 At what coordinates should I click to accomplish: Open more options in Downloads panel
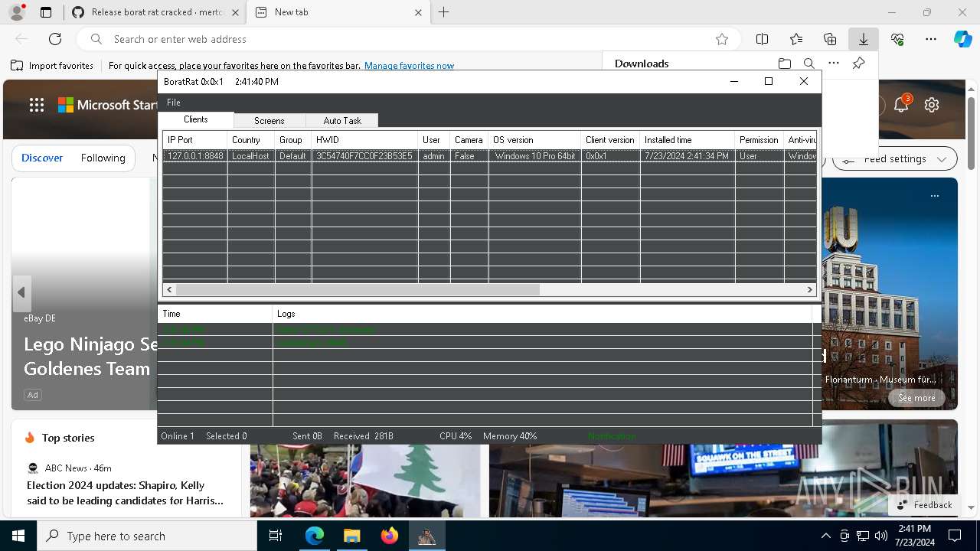pyautogui.click(x=834, y=64)
